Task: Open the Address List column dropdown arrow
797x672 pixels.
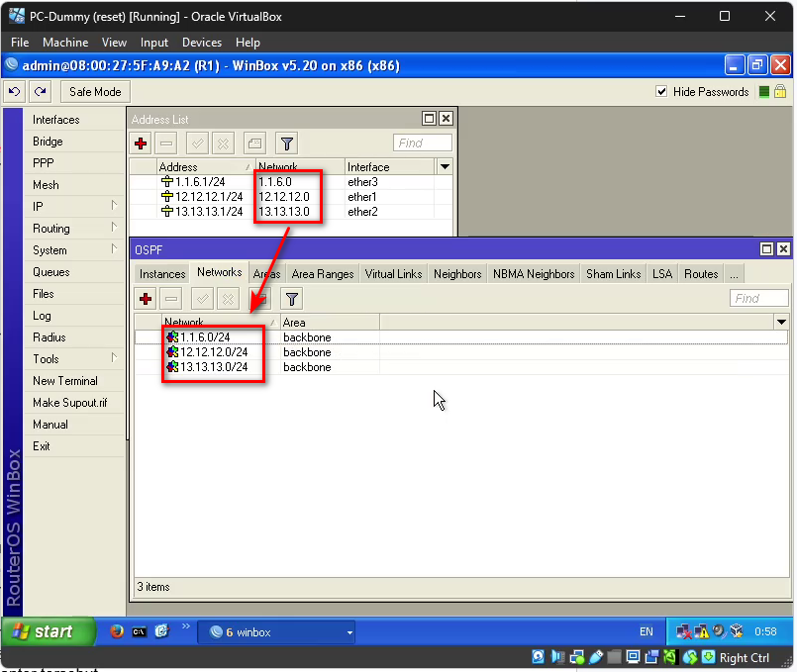Action: [x=445, y=166]
